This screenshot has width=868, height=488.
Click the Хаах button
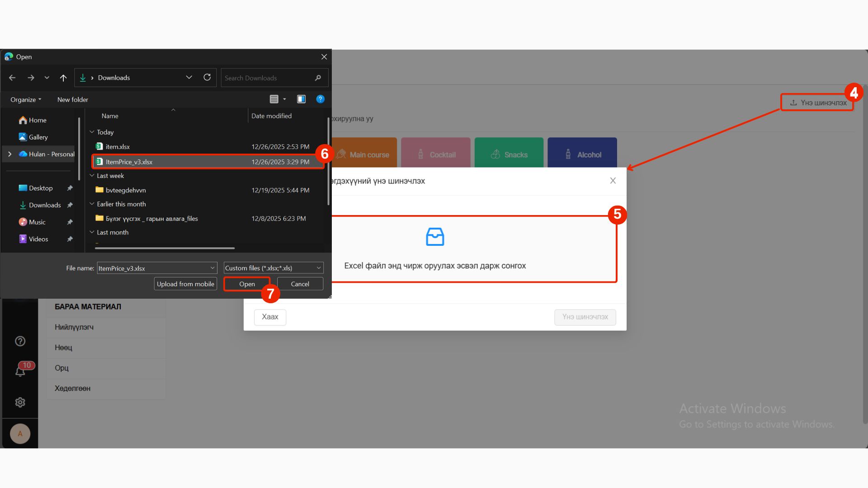tap(270, 317)
